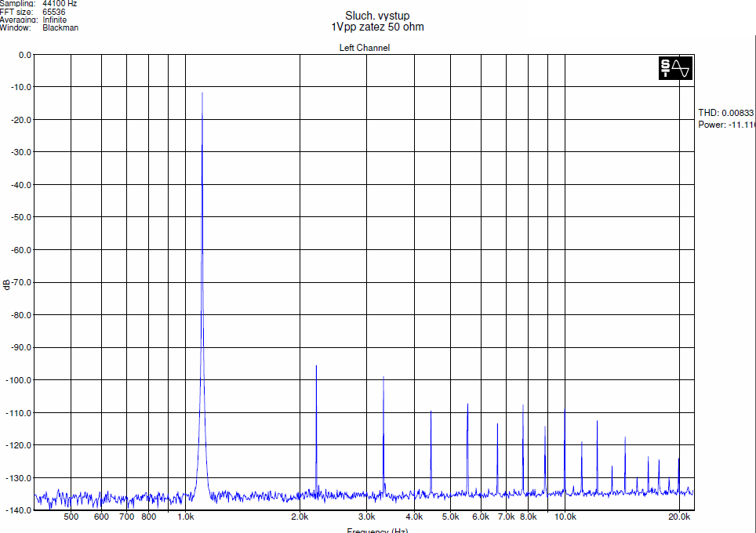This screenshot has height=533, width=756.
Task: Click the Sampling 44100 Hz value
Action: pyautogui.click(x=60, y=3)
